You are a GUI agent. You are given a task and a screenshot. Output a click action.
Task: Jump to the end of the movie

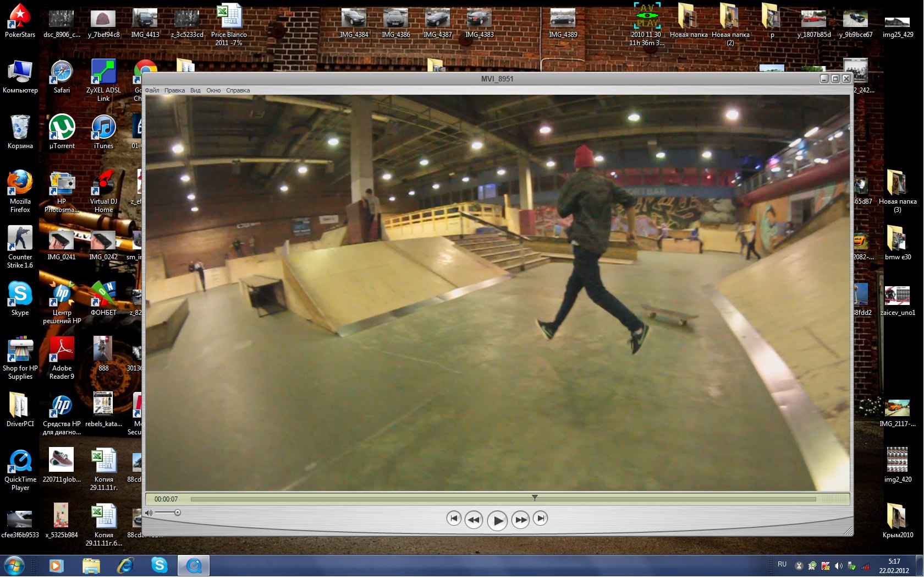point(541,518)
